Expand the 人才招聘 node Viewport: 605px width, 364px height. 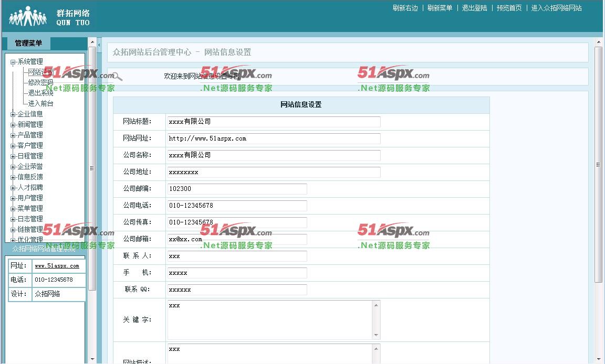pyautogui.click(x=13, y=188)
